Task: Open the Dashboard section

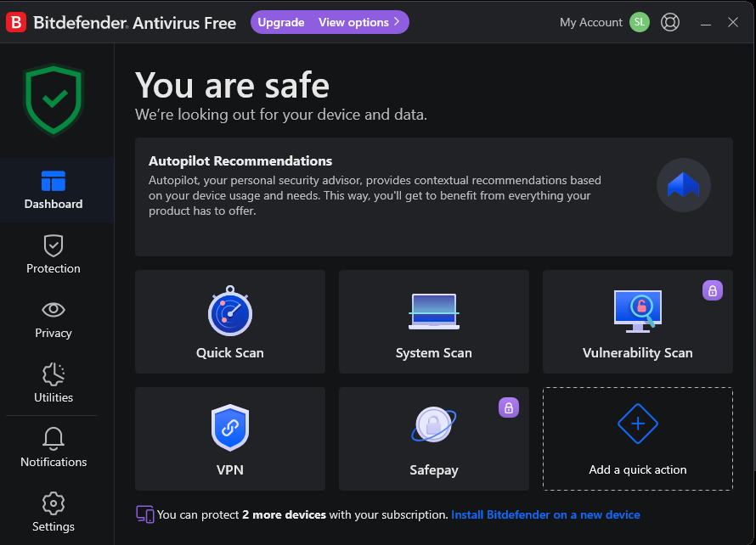Action: coord(54,190)
